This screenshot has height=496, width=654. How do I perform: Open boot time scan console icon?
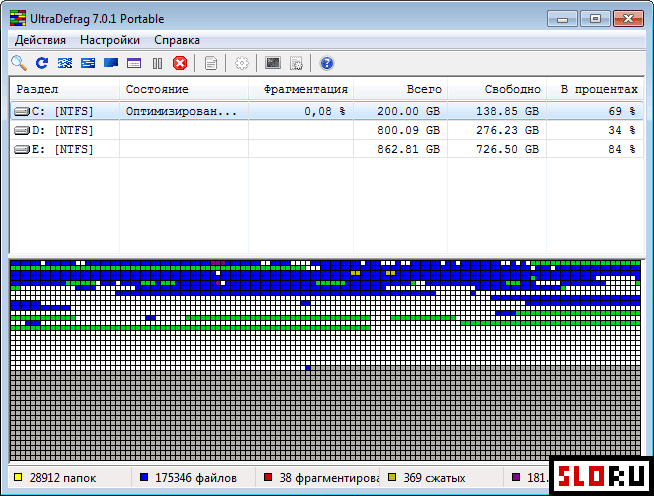click(273, 63)
